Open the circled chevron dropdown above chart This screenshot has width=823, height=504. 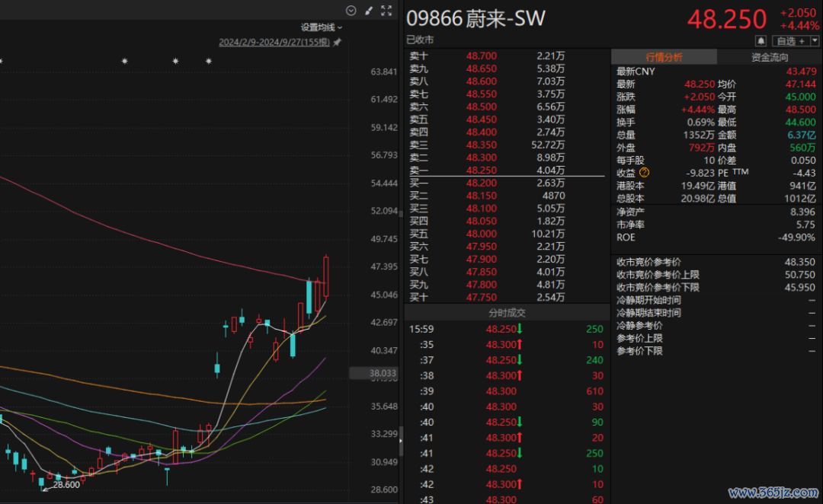(351, 11)
